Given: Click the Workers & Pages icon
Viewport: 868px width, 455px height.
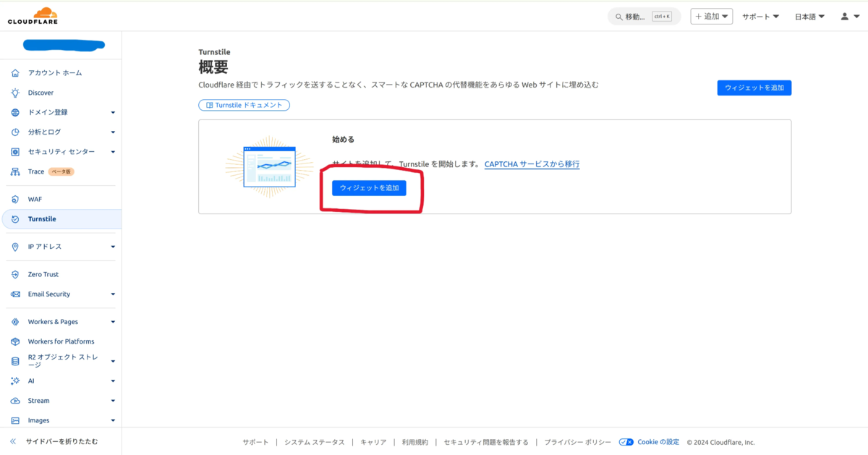Looking at the screenshot, I should click(x=15, y=322).
